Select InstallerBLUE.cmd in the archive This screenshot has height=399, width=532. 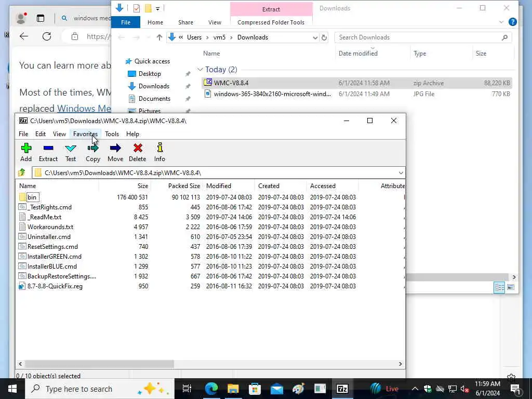(52, 267)
